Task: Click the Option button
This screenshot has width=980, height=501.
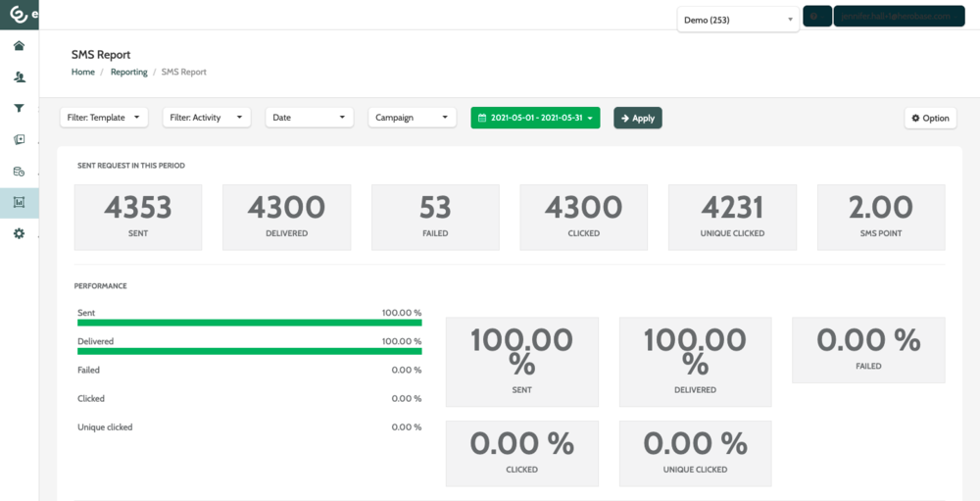Action: click(x=929, y=118)
